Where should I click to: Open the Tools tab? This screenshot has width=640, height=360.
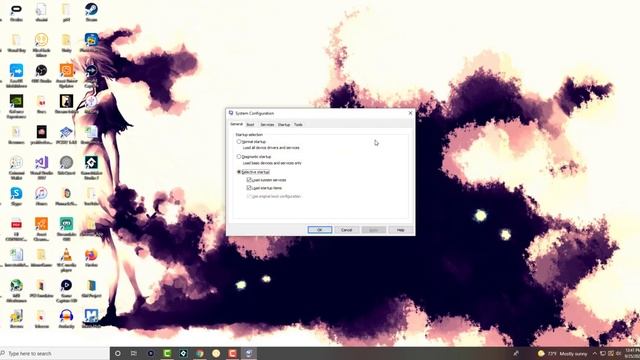298,125
